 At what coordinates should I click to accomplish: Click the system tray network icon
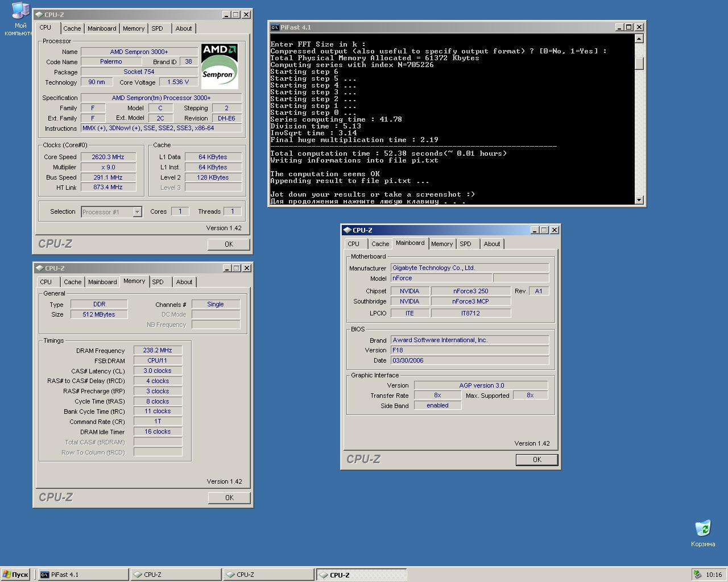coord(697,575)
